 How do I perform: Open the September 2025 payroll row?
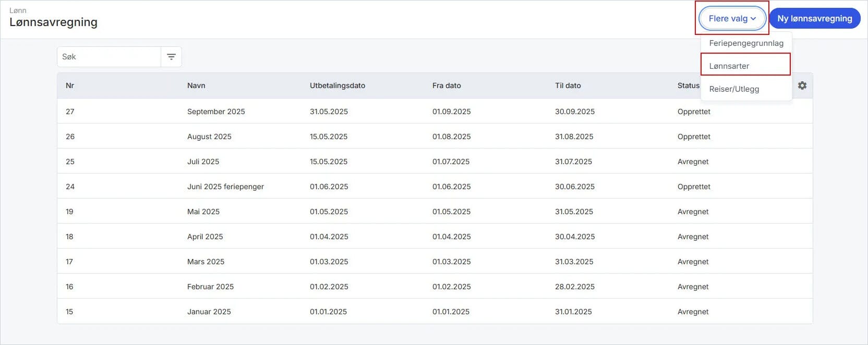coord(435,112)
